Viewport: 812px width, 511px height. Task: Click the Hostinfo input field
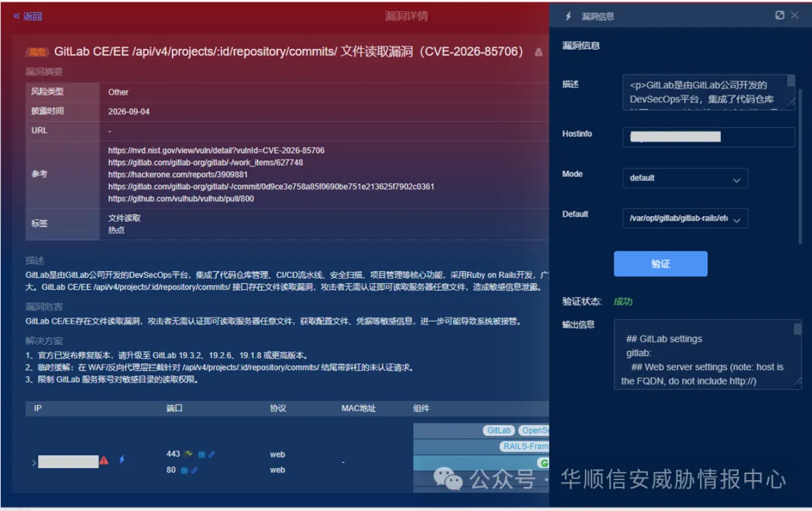click(x=708, y=137)
